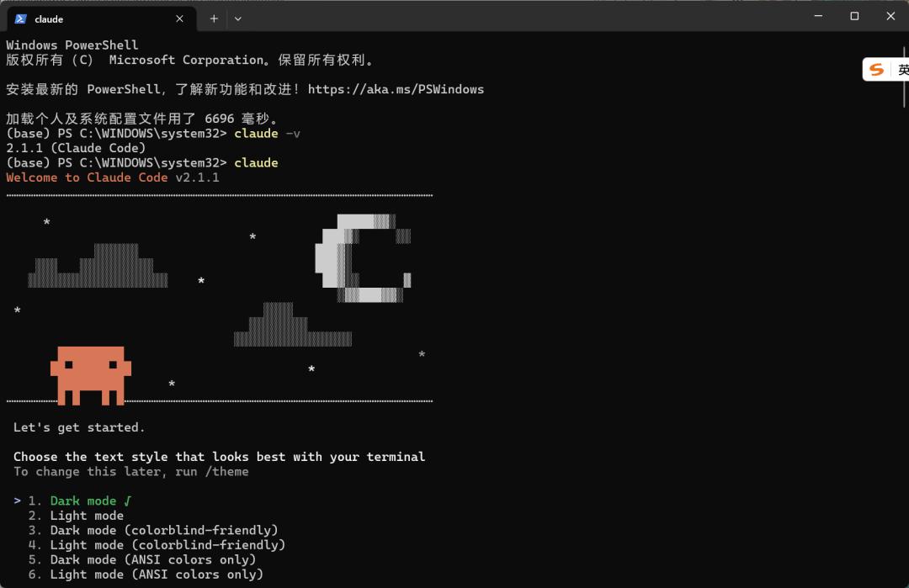Open a new terminal tab
The height and width of the screenshot is (588, 909).
point(214,19)
